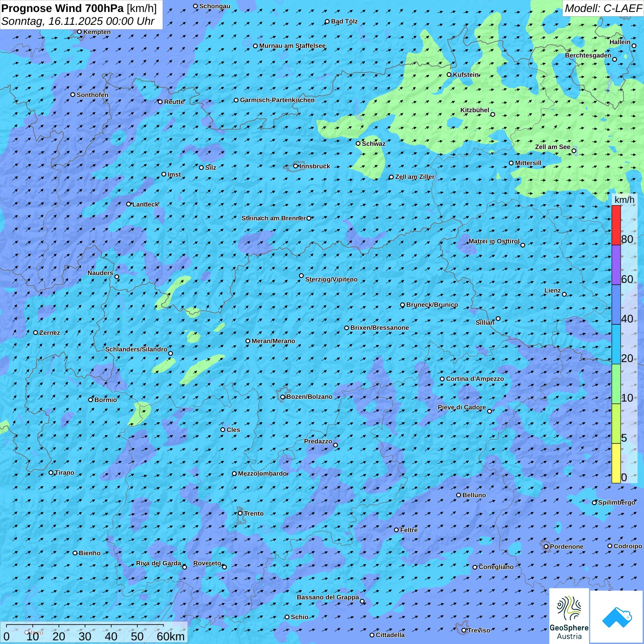Image resolution: width=644 pixels, height=644 pixels.
Task: Click the 'Bad Tölz' label
Action: (x=345, y=21)
